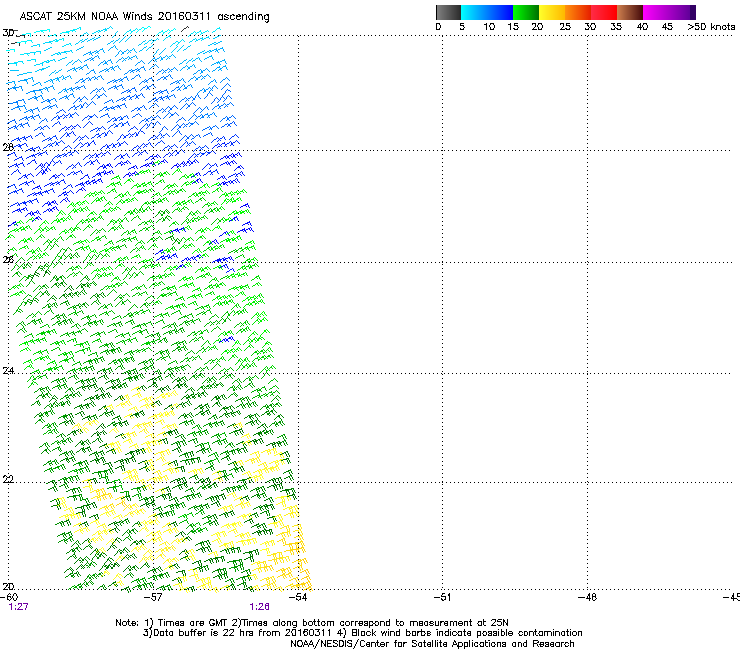
Task: Click the 24 latitude axis label
Action: pyautogui.click(x=8, y=371)
